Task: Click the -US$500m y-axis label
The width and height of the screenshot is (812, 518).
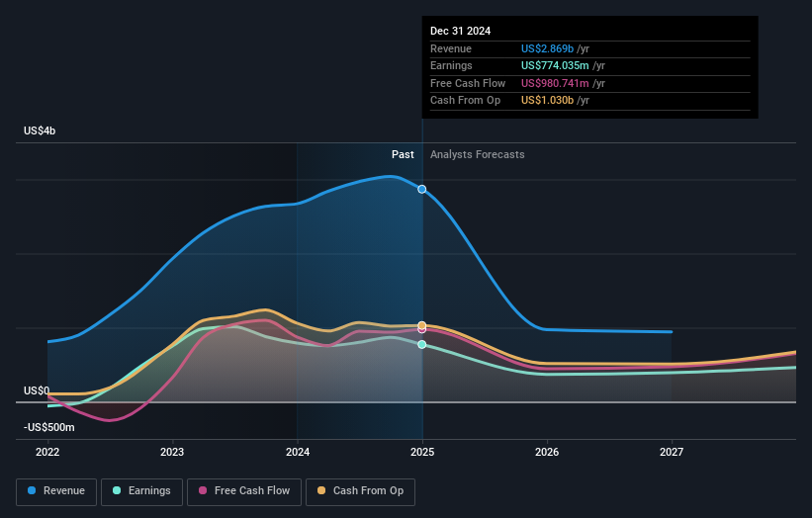Action: (49, 427)
